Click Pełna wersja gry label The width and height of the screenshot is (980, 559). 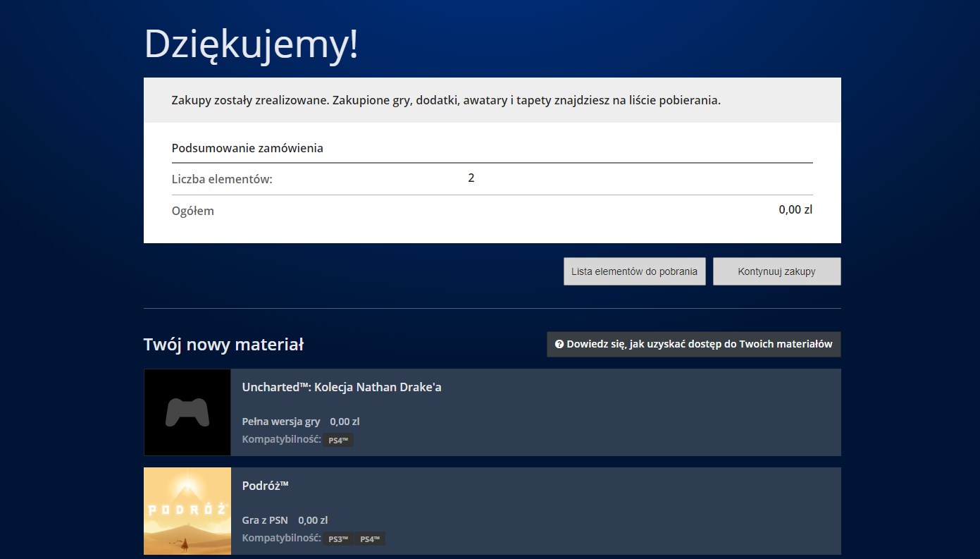[281, 422]
